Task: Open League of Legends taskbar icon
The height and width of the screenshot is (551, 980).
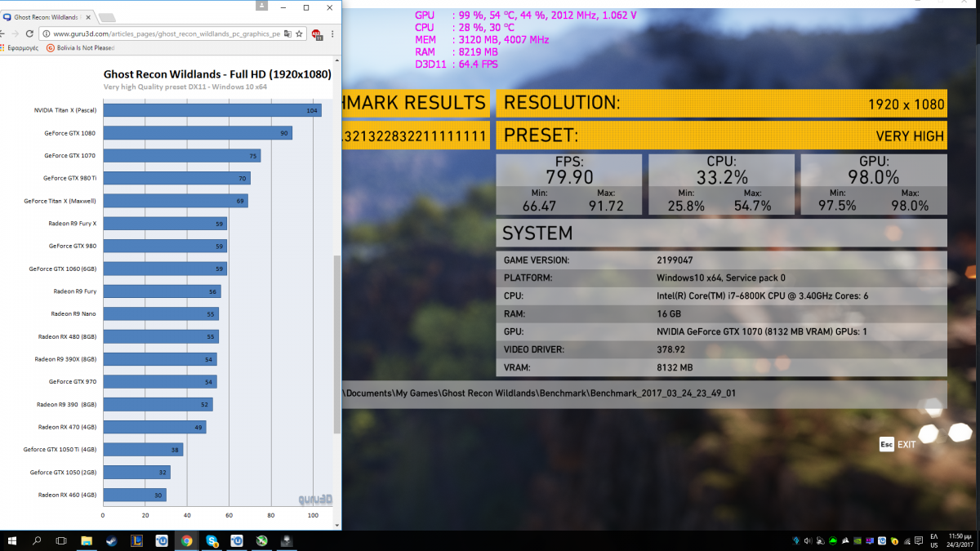Action: pyautogui.click(x=136, y=540)
